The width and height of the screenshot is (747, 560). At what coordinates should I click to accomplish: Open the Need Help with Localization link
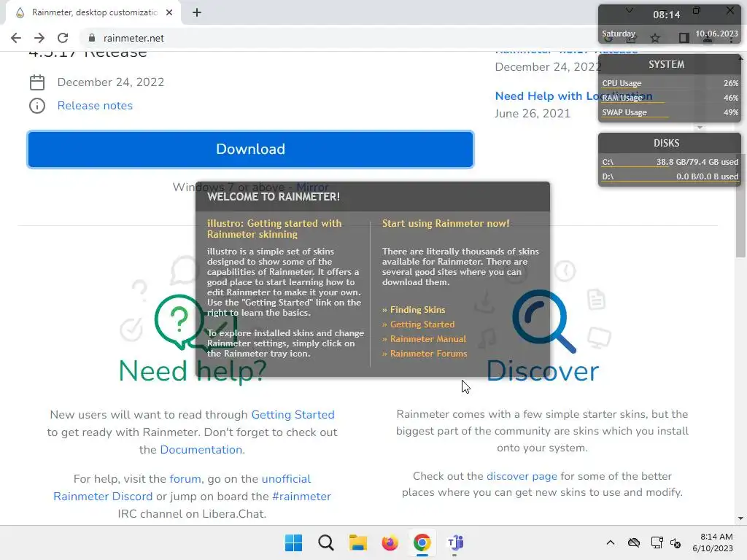pos(573,96)
